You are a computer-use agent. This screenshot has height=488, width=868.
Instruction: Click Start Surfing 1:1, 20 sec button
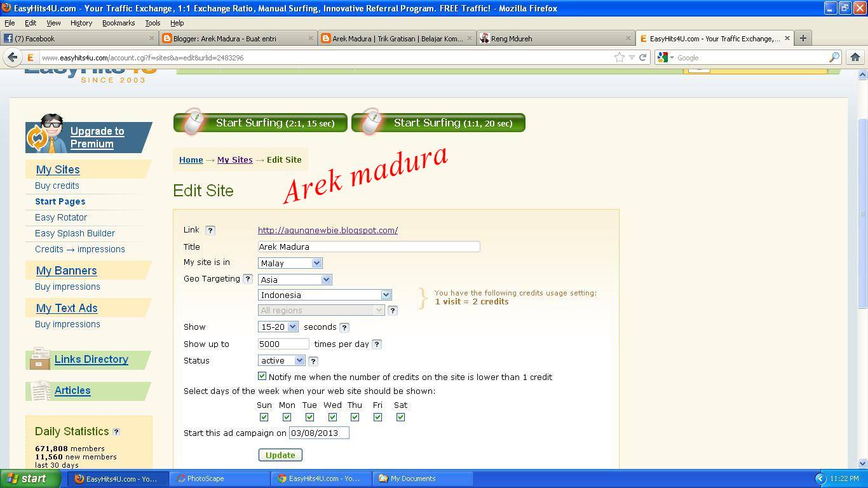pos(438,123)
